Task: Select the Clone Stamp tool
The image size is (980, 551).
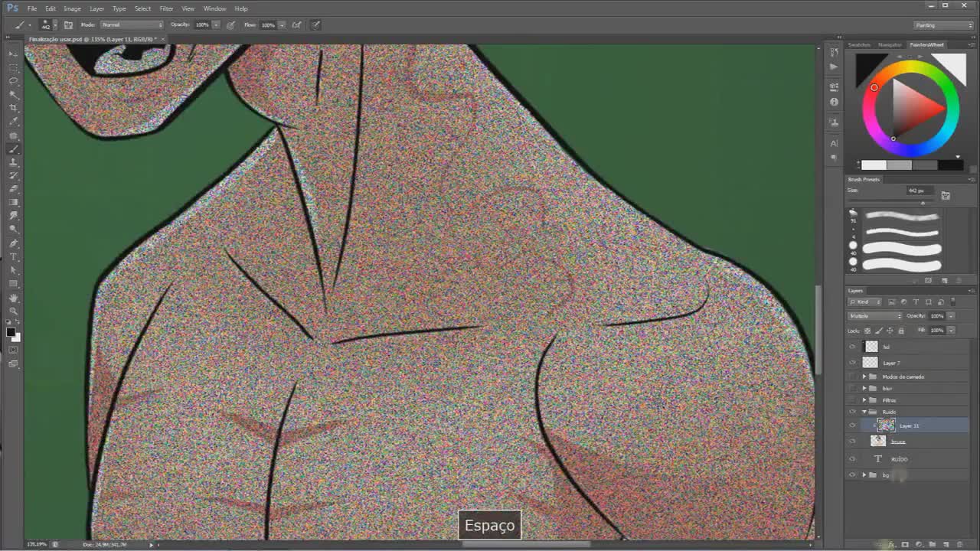Action: (x=14, y=162)
